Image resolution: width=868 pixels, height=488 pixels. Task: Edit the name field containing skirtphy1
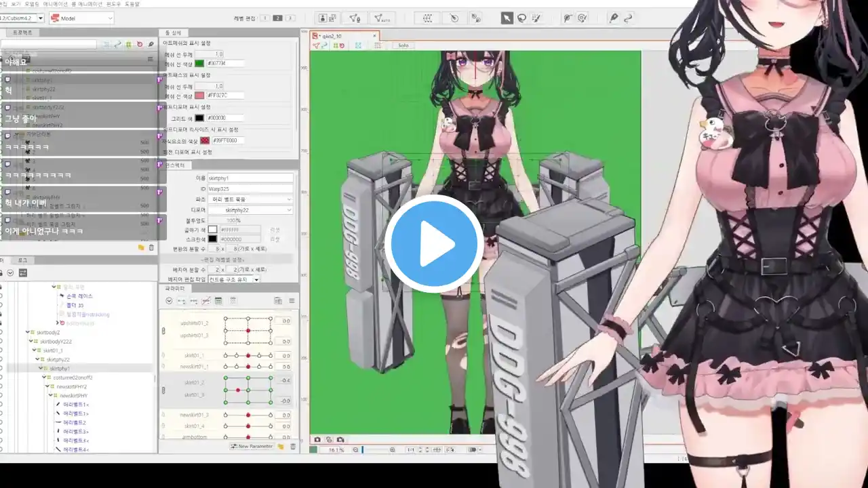pyautogui.click(x=250, y=178)
